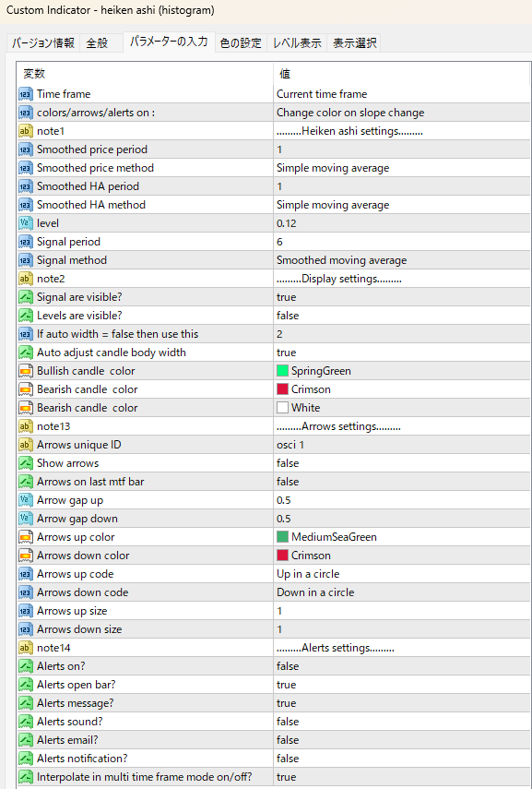532x789 pixels.
Task: Open the Signal method Smoothed moving average dropdown
Action: (x=401, y=260)
